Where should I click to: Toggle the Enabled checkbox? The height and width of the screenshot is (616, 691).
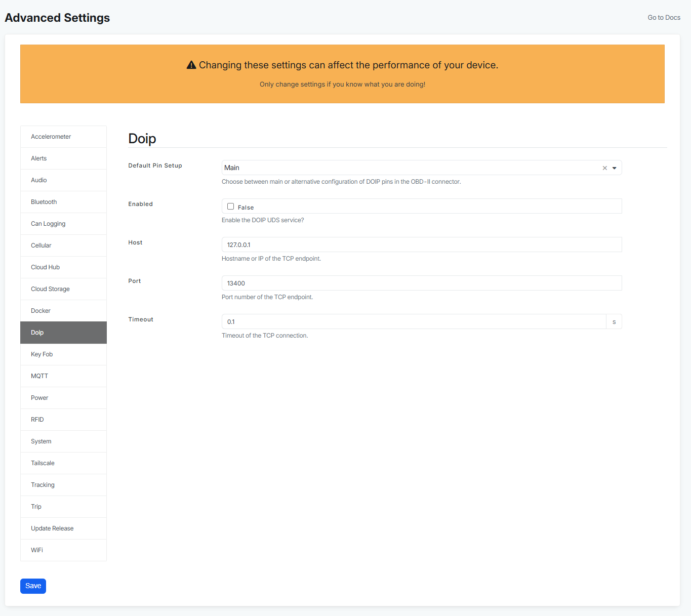[230, 207]
